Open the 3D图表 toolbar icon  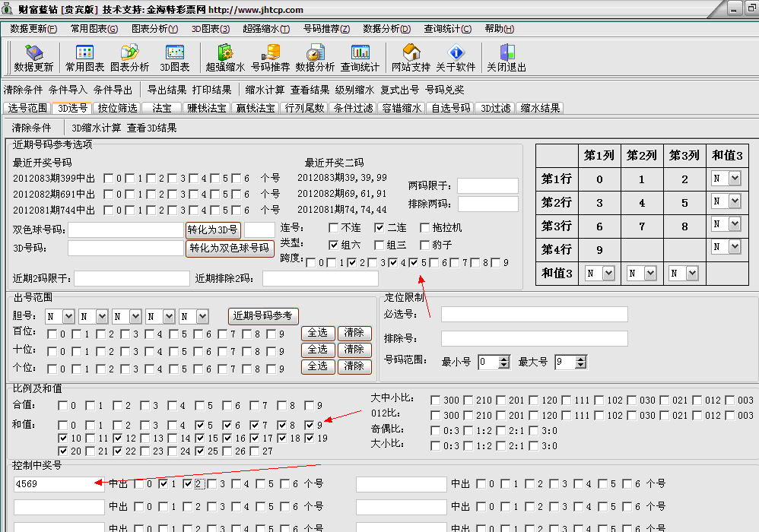(175, 58)
